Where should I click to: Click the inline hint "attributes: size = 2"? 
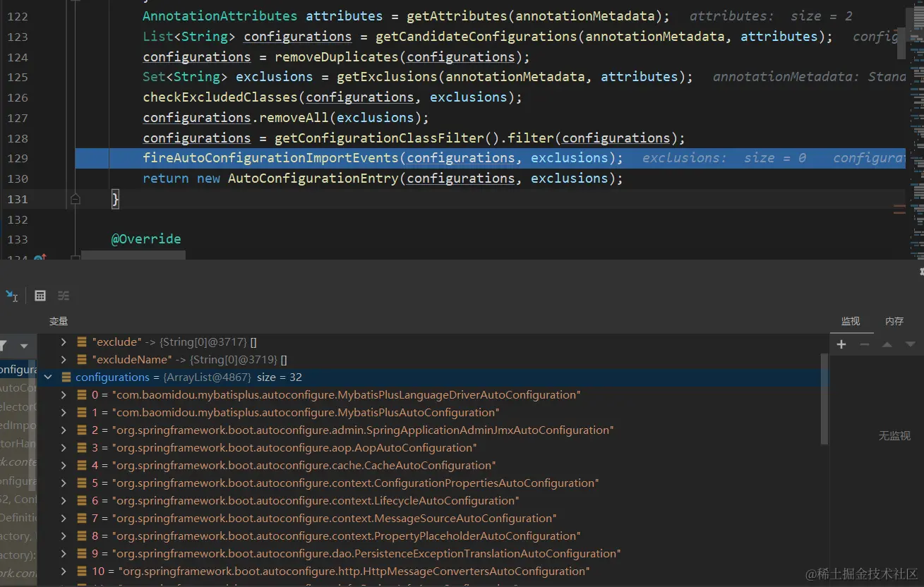771,16
